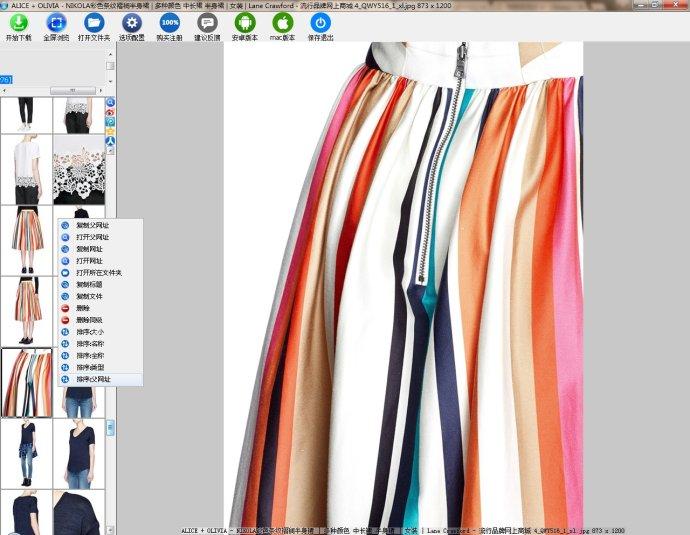Choose 打开所在文件夹 in context menu
690x535 pixels.
click(x=100, y=273)
